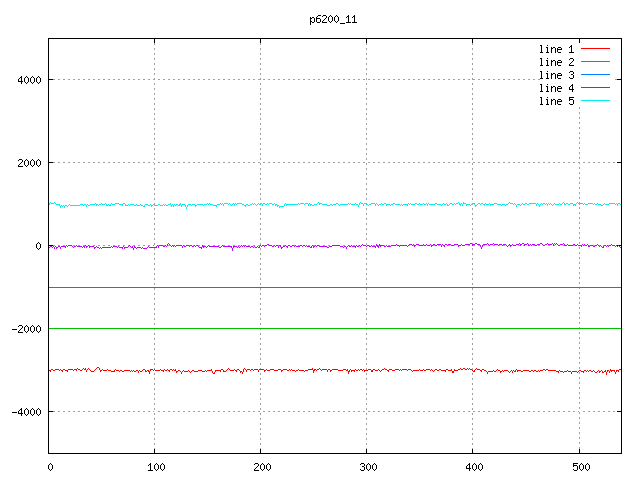640x480 pixels.
Task: Click the y-axis label -2000
Action: tap(27, 329)
